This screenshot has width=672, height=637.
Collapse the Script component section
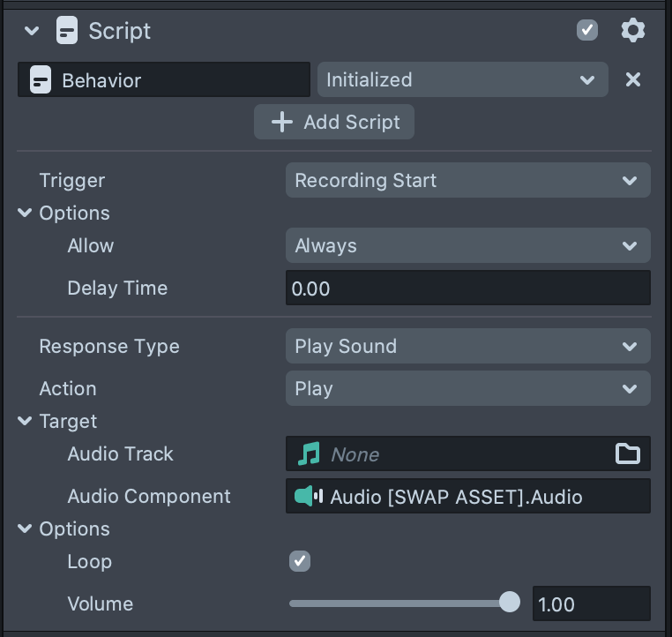(x=32, y=31)
